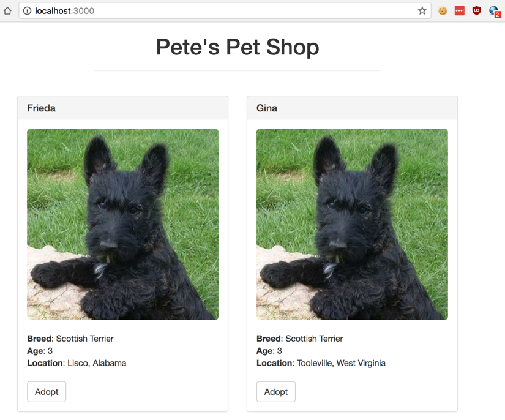Click the Age line on Gina's card

pos(269,351)
